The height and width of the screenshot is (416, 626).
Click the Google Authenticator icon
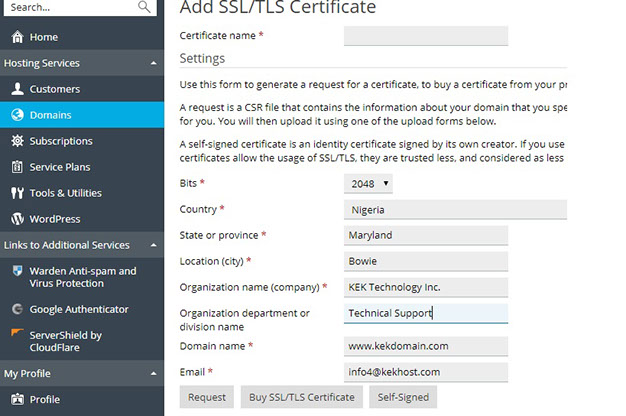[17, 309]
